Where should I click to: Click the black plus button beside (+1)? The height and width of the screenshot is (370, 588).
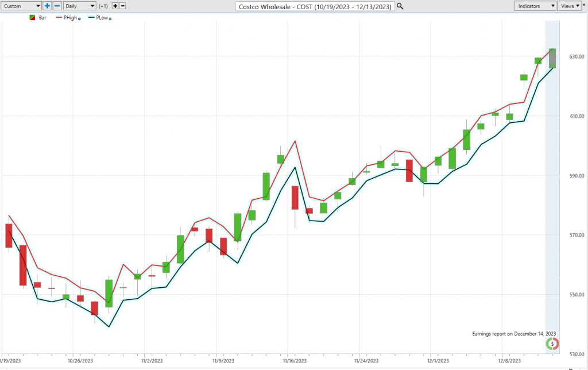115,6
